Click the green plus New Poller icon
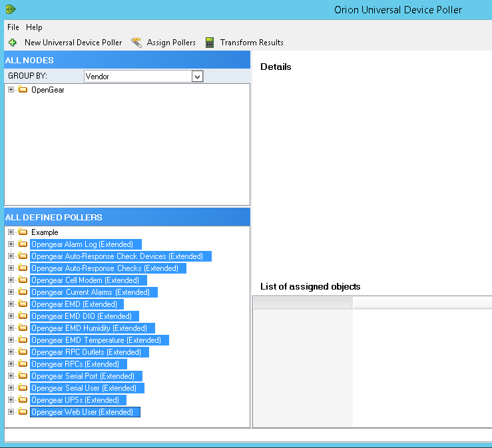Image resolution: width=492 pixels, height=448 pixels. 13,43
